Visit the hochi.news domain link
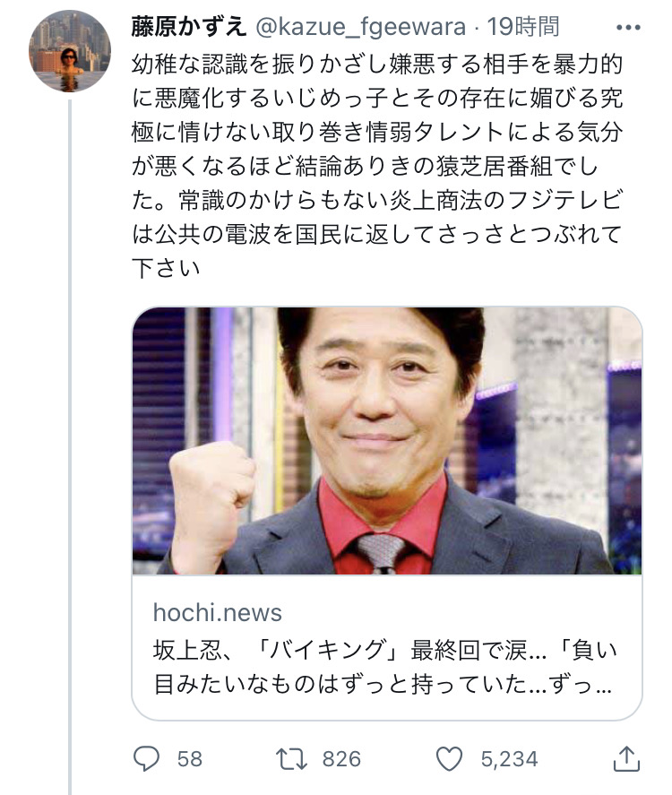Viewport: 672px width, 795px height. pyautogui.click(x=218, y=612)
